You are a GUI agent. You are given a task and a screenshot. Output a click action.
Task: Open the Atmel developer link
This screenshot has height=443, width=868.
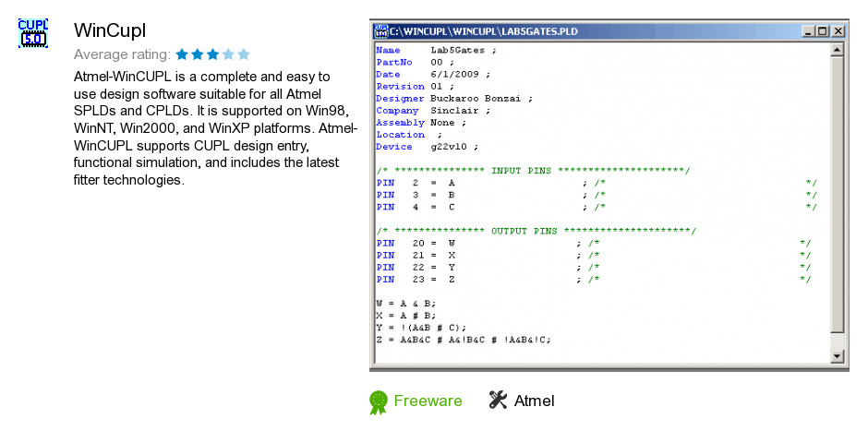coord(535,401)
